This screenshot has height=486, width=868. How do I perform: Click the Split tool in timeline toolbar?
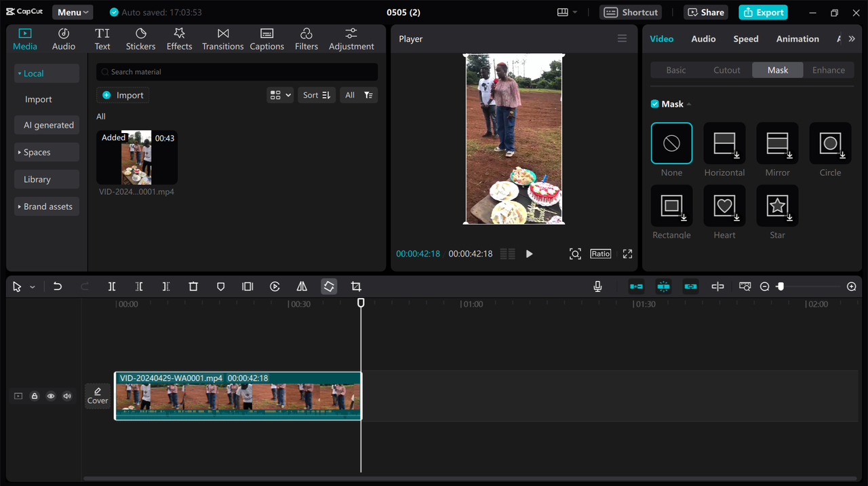point(112,286)
